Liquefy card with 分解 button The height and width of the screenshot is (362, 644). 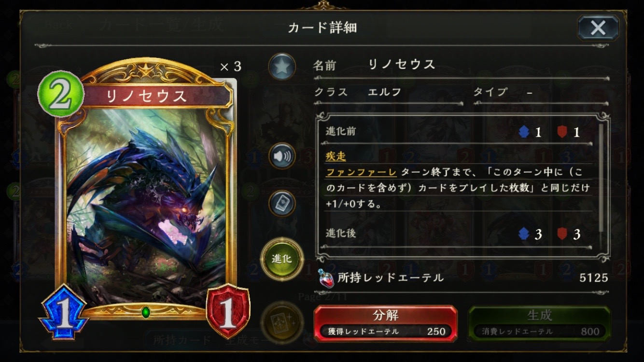click(385, 323)
